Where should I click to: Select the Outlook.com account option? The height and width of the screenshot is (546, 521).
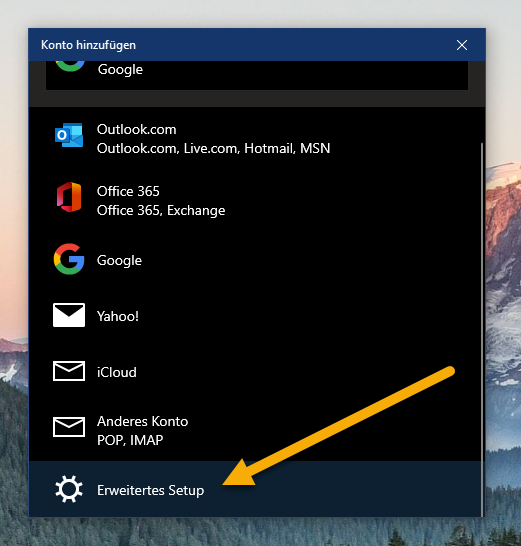[255, 139]
